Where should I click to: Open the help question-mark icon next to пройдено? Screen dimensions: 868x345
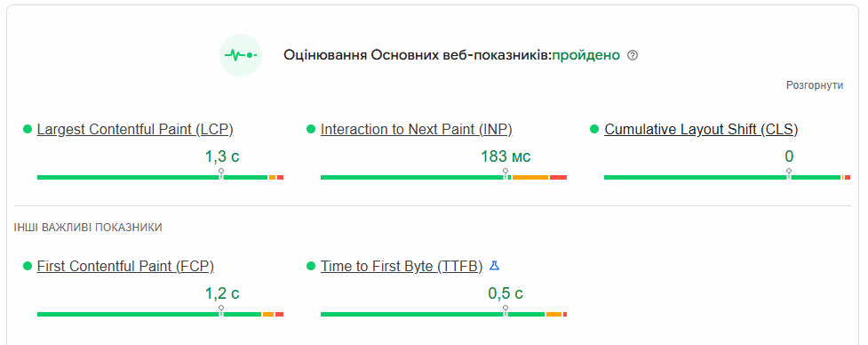click(x=633, y=55)
